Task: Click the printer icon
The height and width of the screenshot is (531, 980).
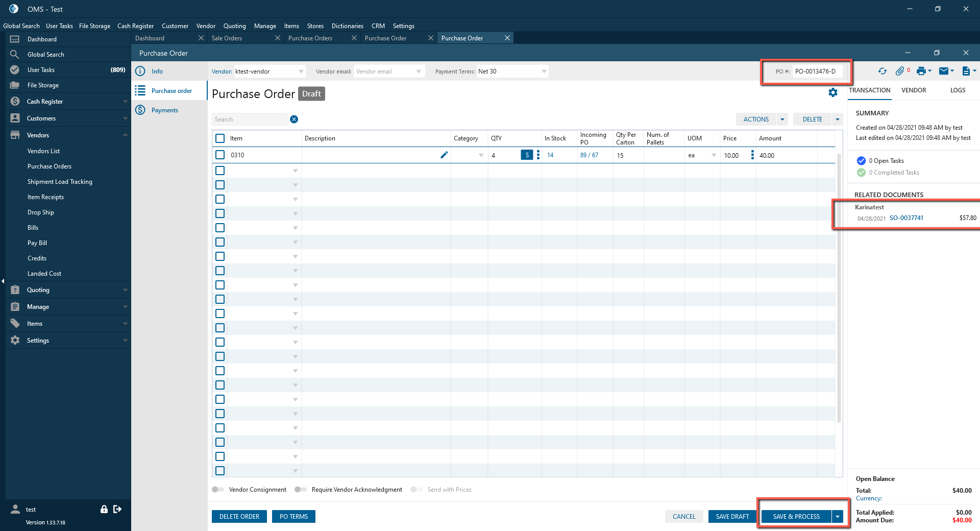Action: (x=921, y=71)
